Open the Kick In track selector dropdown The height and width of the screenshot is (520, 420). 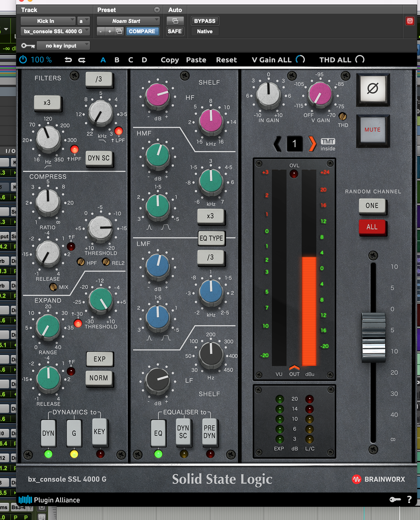pyautogui.click(x=48, y=21)
